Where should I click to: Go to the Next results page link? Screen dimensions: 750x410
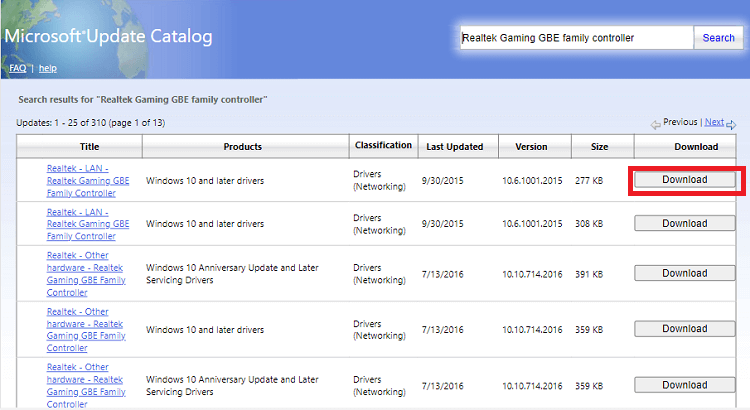tap(713, 122)
